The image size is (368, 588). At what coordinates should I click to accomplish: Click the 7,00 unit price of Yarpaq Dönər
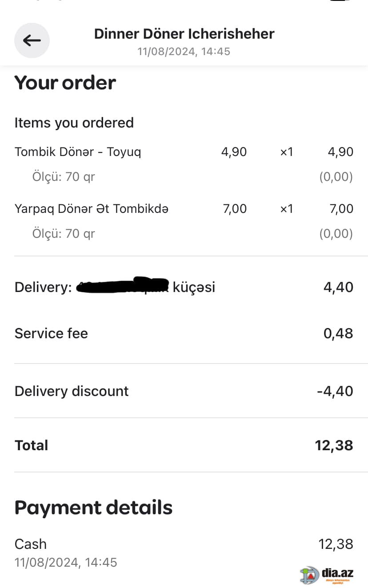pos(235,209)
